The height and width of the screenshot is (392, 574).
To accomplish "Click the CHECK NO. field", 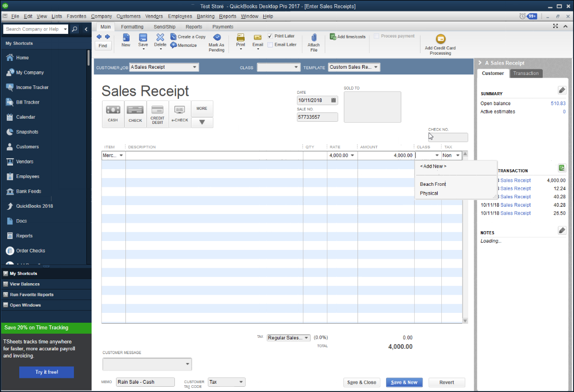I will 448,137.
